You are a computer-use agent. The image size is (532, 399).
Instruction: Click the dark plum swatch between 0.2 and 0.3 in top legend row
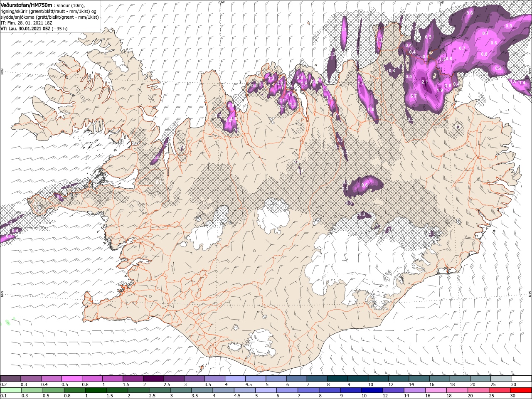10,379
